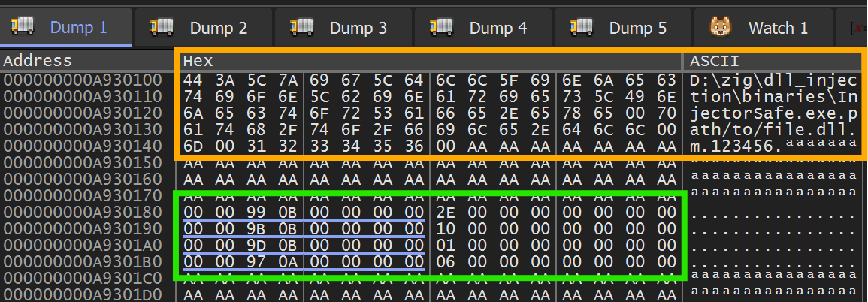Click hex byte 2E in row A930180

click(x=446, y=213)
